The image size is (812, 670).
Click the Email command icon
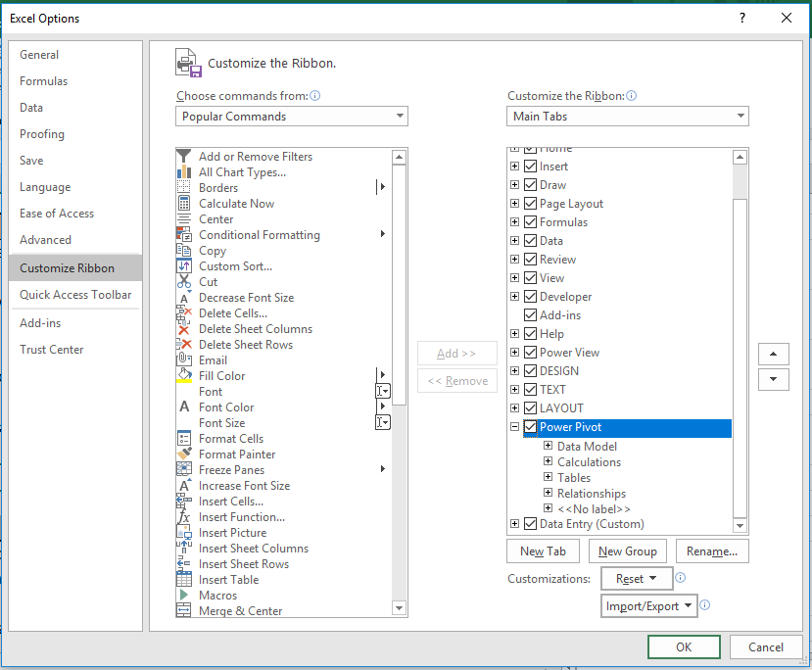(x=184, y=359)
